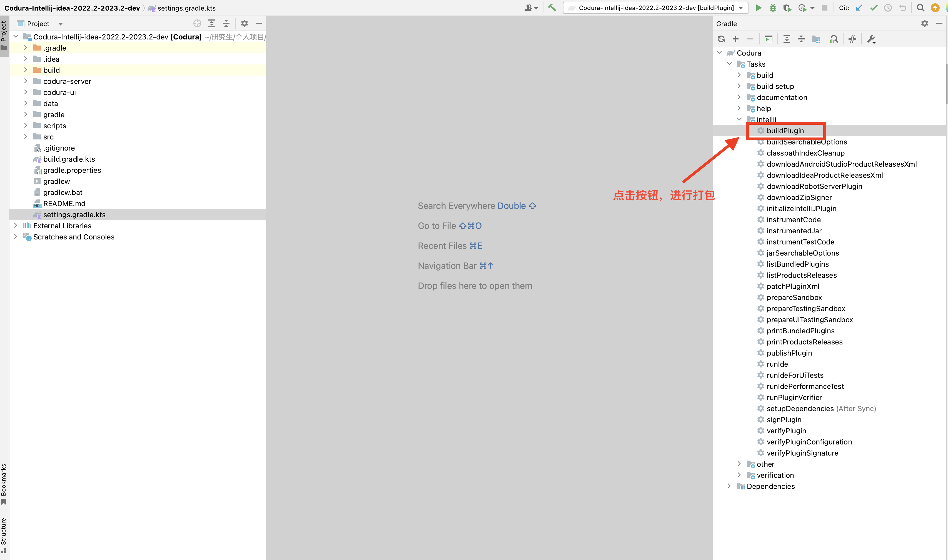Screen dimensions: 948x560
Task: Expand the build setup task group
Action: click(x=739, y=86)
